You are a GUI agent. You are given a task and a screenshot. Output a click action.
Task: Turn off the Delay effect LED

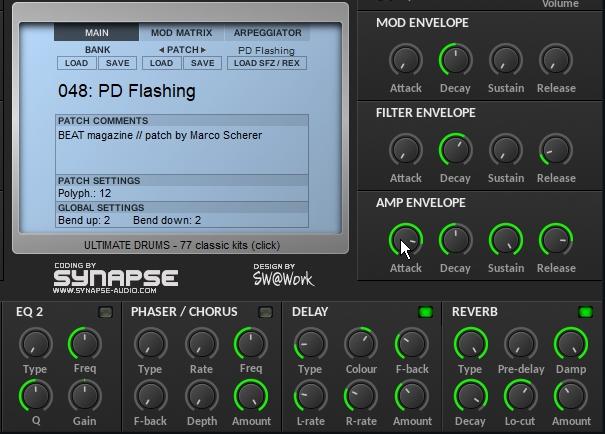(425, 313)
